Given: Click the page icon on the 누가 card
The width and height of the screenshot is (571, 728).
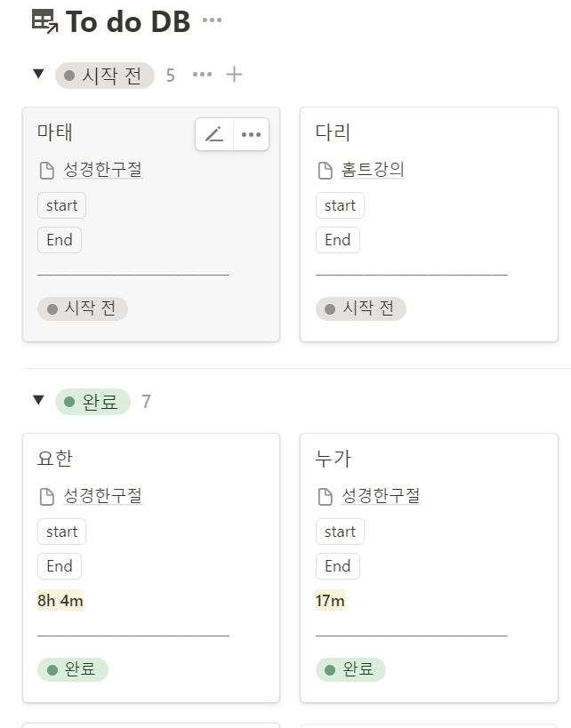Looking at the screenshot, I should tap(326, 496).
